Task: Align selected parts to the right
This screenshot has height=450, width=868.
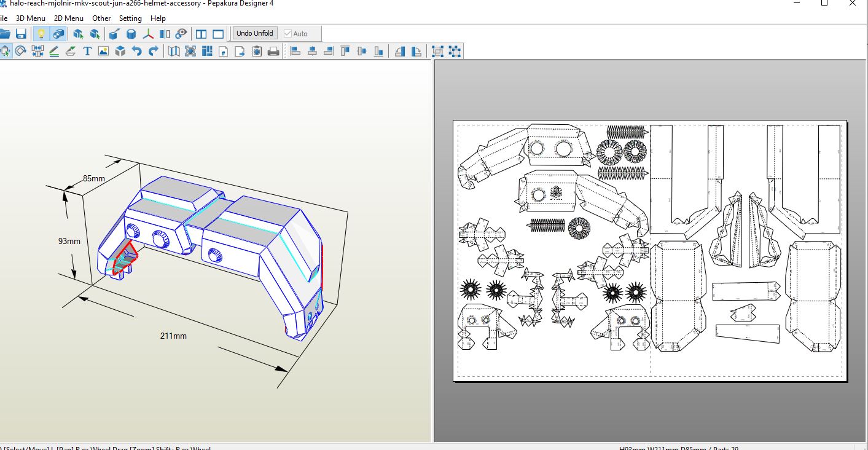Action: tap(329, 51)
